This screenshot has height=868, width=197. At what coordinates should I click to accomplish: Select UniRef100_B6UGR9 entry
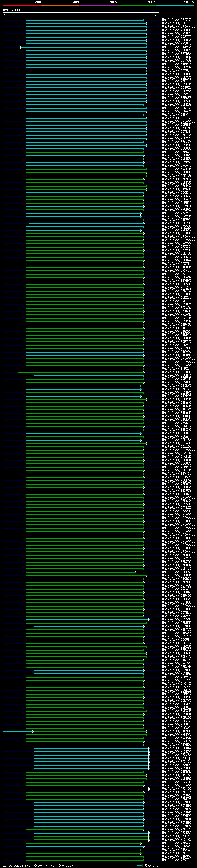(177, 50)
